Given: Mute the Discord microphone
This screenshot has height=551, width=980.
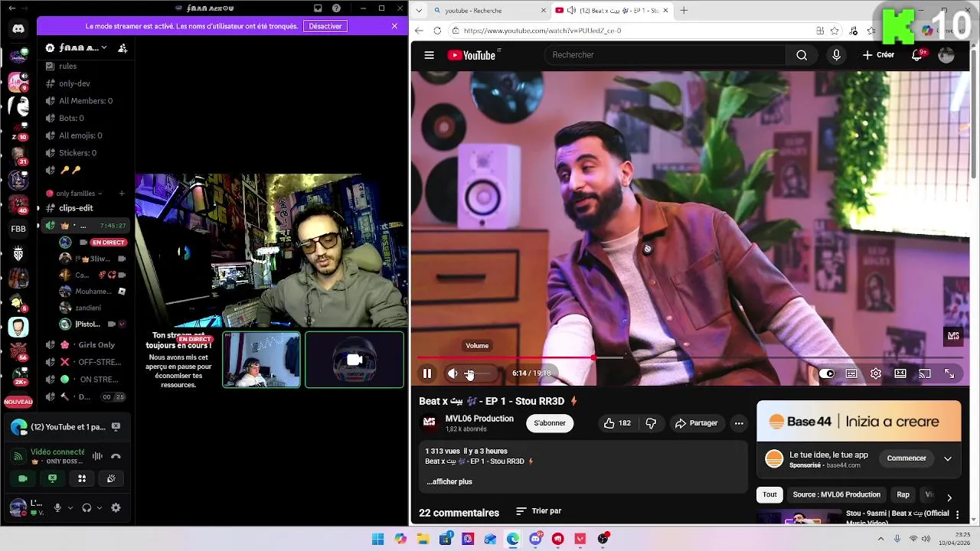Looking at the screenshot, I should click(x=57, y=507).
